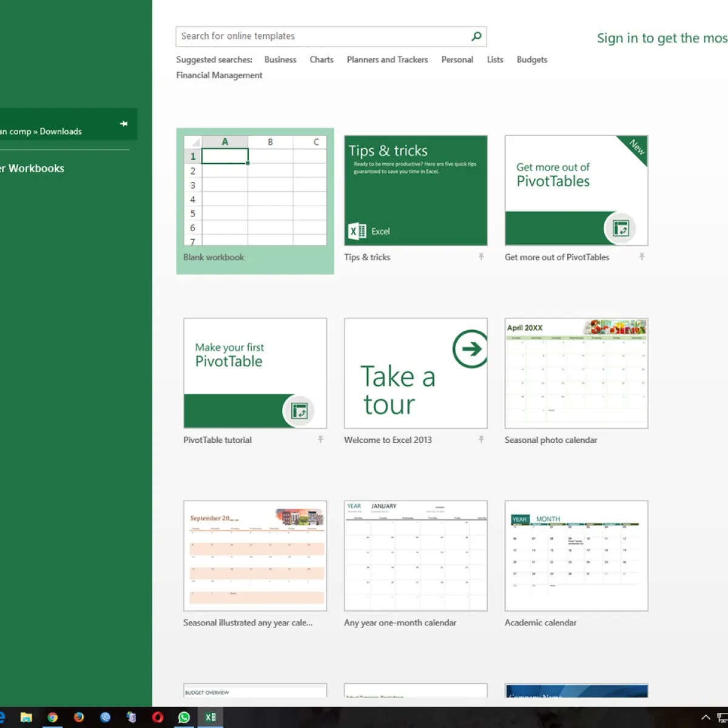Open the Welcome to Excel 2013 tour
728x728 pixels.
coord(416,373)
